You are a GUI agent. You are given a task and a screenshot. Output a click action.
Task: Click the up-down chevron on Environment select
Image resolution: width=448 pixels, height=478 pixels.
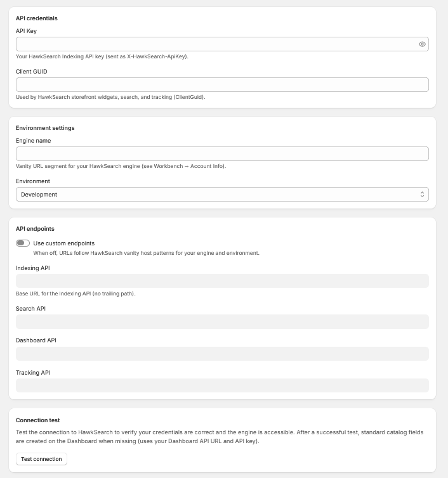422,195
